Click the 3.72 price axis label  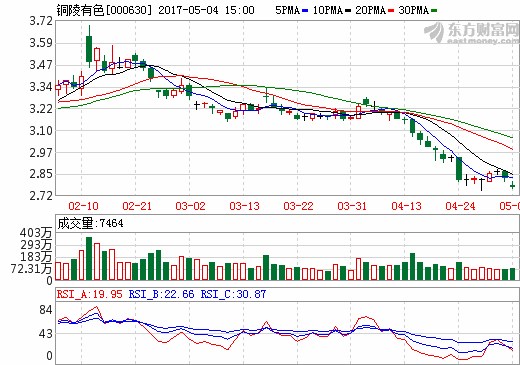(x=41, y=21)
